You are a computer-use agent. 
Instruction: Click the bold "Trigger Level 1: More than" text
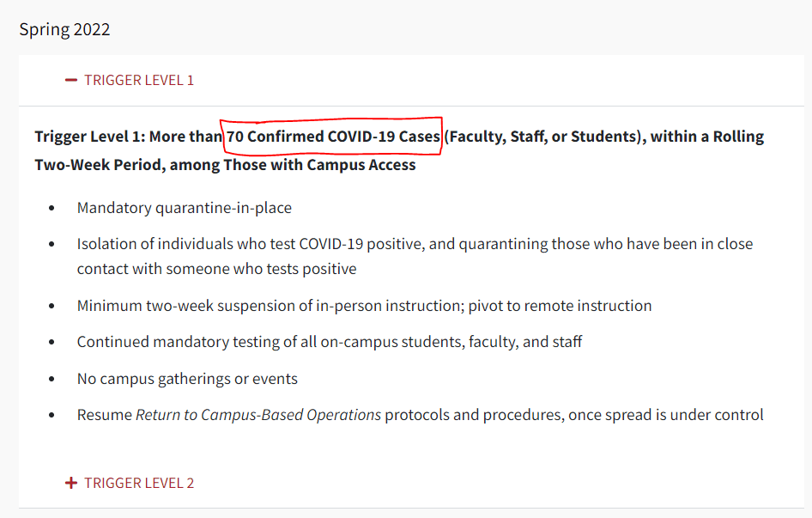click(x=129, y=137)
